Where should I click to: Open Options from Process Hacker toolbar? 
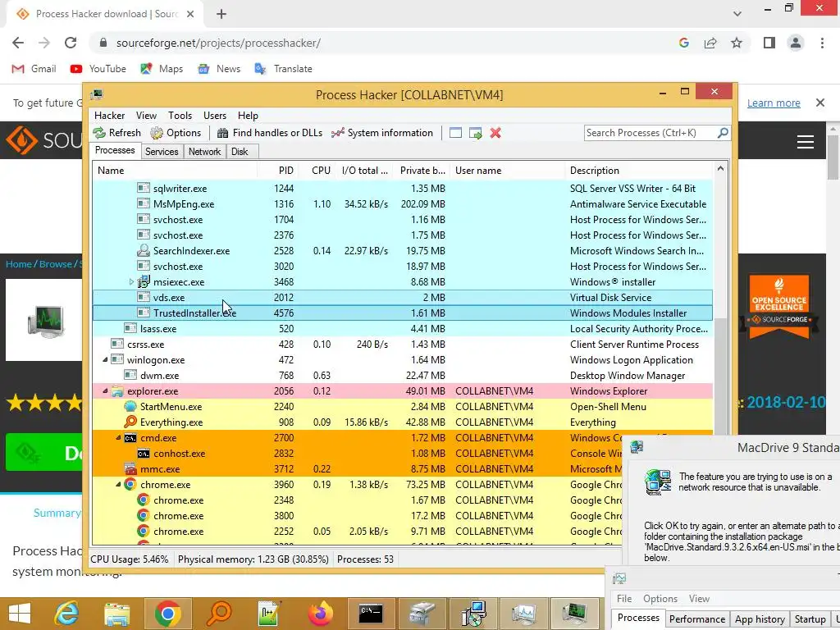click(x=176, y=133)
